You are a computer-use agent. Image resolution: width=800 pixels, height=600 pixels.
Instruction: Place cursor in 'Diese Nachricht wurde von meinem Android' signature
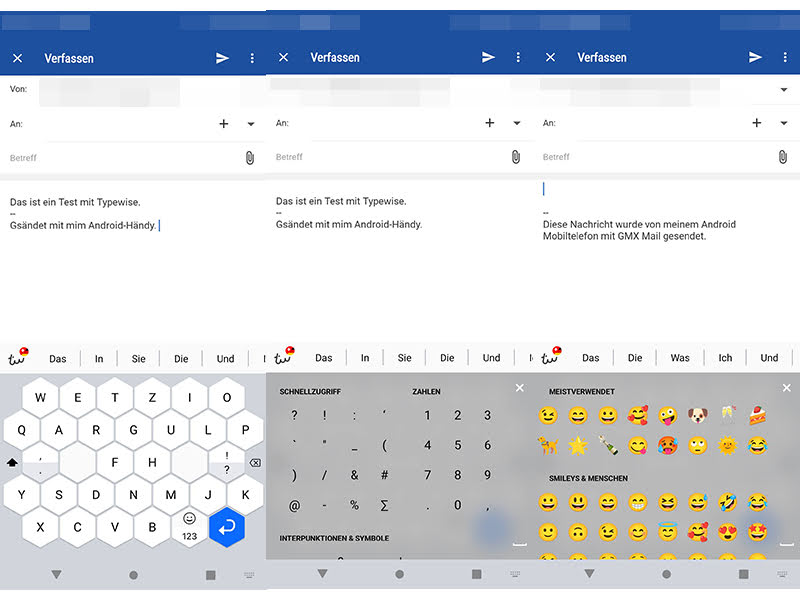coord(639,224)
